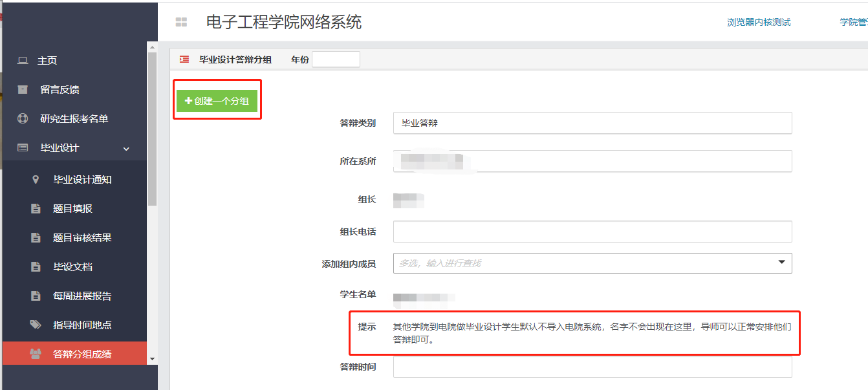Click the sidebar scrollbar down arrow
This screenshot has width=868, height=390.
coord(152,358)
